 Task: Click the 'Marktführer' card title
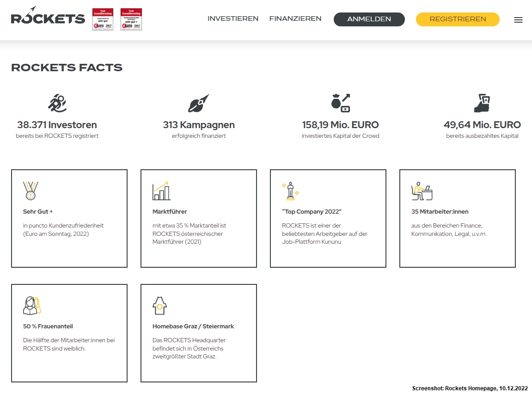(x=170, y=211)
